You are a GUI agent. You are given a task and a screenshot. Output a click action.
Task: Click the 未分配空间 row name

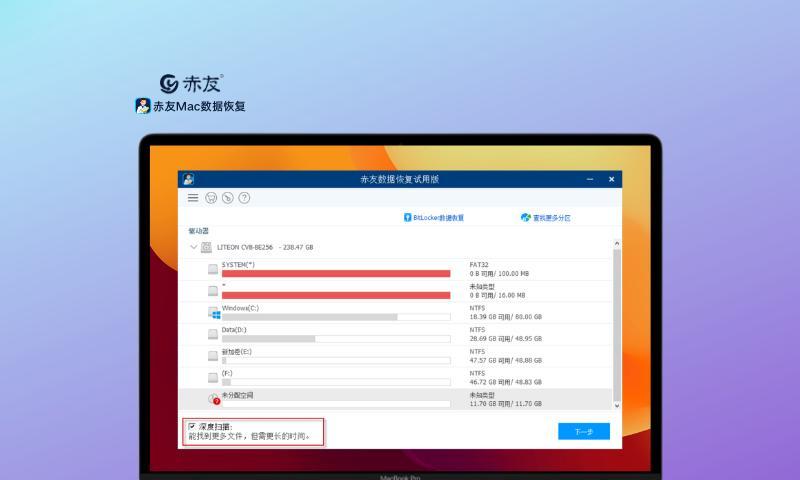pyautogui.click(x=237, y=395)
